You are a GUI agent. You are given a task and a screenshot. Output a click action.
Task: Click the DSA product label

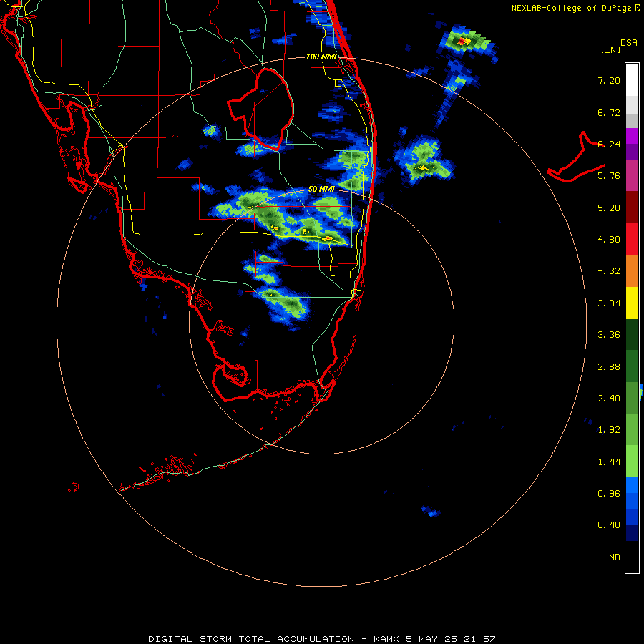pos(629,43)
